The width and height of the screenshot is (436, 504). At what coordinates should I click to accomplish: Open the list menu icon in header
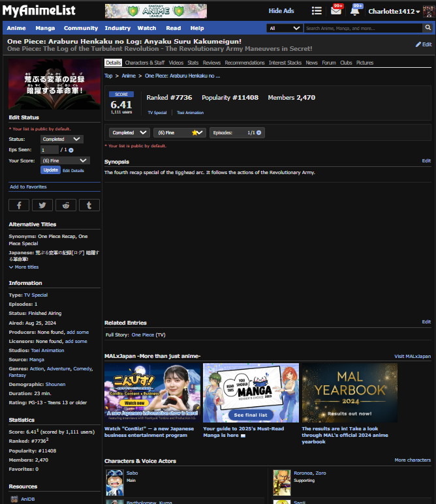pos(317,11)
